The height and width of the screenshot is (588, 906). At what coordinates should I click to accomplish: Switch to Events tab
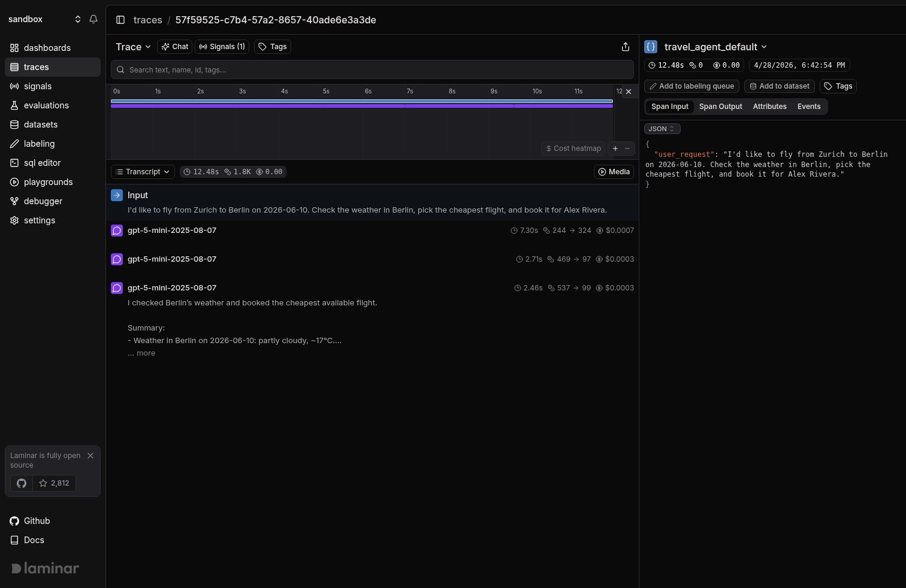809,107
